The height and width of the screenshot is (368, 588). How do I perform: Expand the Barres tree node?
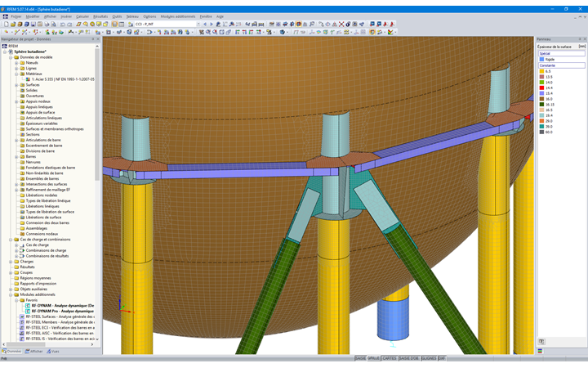(16, 156)
